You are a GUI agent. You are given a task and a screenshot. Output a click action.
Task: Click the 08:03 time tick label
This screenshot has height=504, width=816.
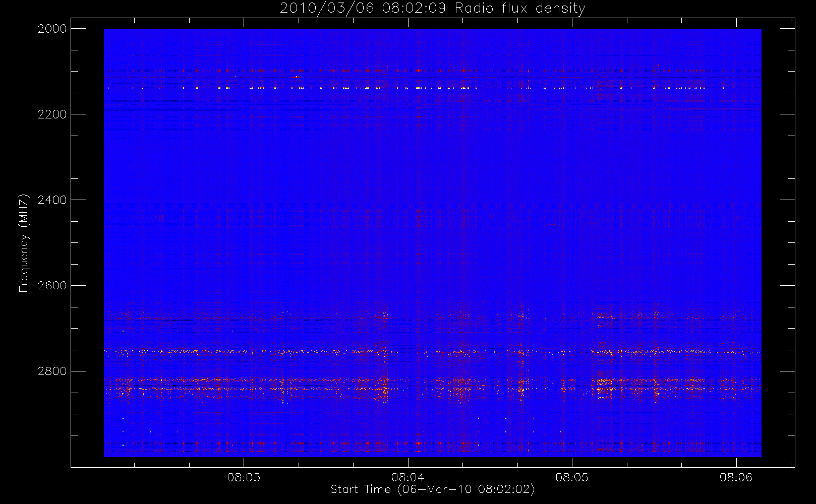pyautogui.click(x=244, y=477)
